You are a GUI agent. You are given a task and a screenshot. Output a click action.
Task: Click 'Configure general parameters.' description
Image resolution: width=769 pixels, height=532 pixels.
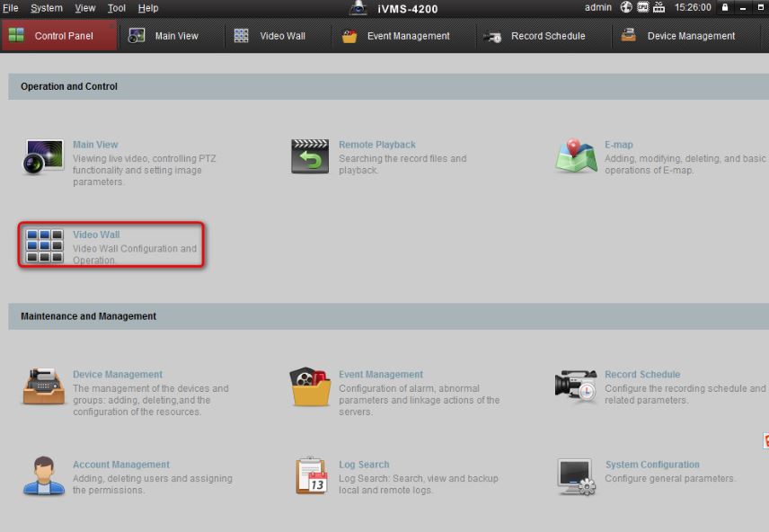pos(669,478)
